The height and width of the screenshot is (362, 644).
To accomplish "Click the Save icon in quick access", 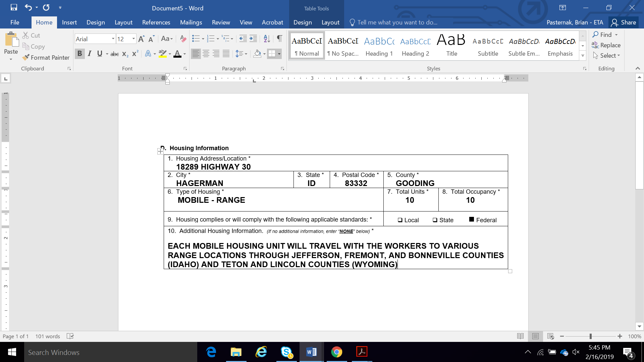I will click(x=14, y=7).
